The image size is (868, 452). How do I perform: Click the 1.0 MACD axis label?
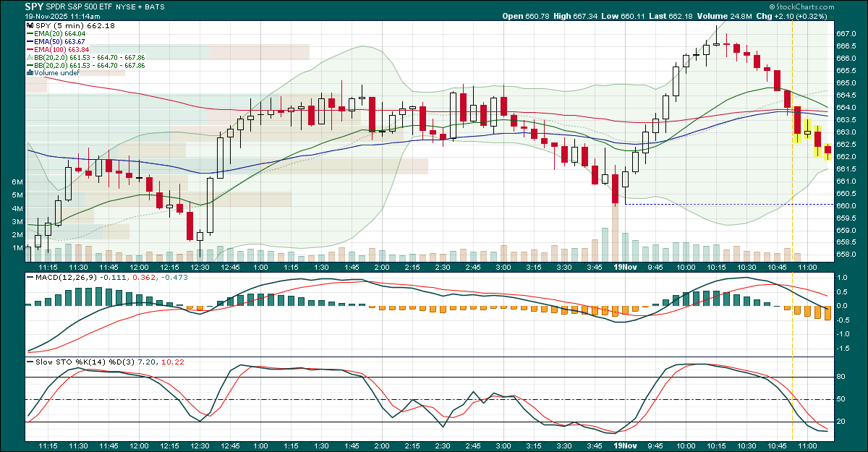click(x=843, y=277)
